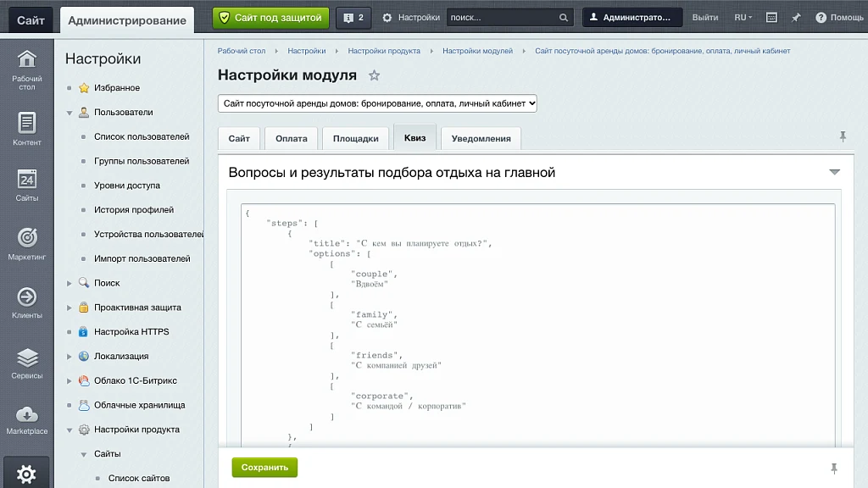The width and height of the screenshot is (868, 488).
Task: Select the Квиз tab
Action: pyautogui.click(x=415, y=137)
